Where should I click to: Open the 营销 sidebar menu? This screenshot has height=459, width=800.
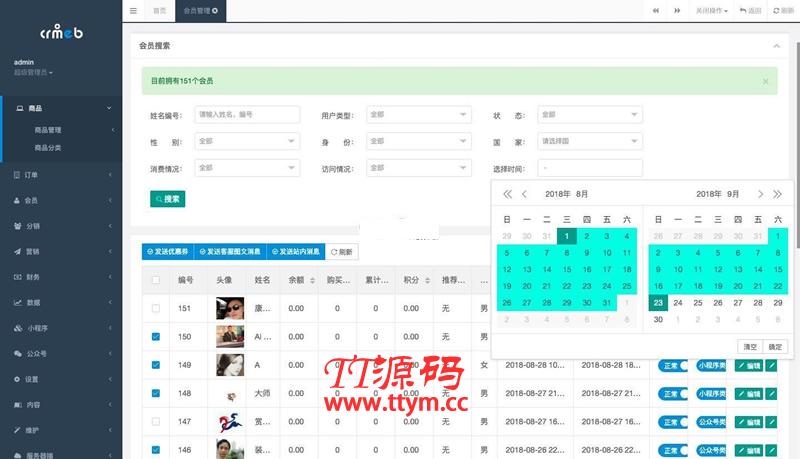61,251
